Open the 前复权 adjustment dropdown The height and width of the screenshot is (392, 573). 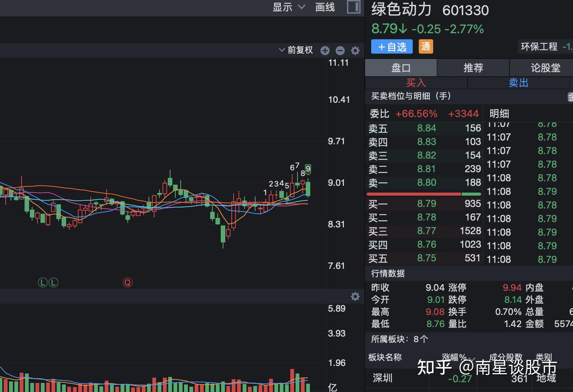pos(296,50)
